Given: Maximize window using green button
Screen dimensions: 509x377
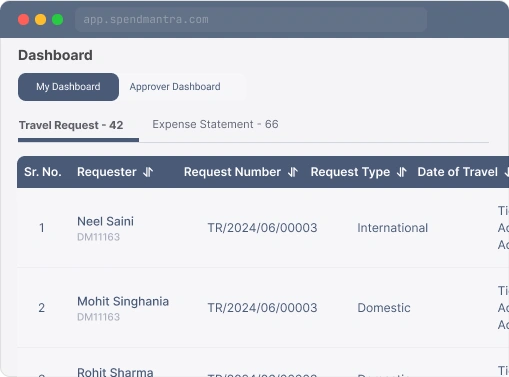Looking at the screenshot, I should coord(58,19).
